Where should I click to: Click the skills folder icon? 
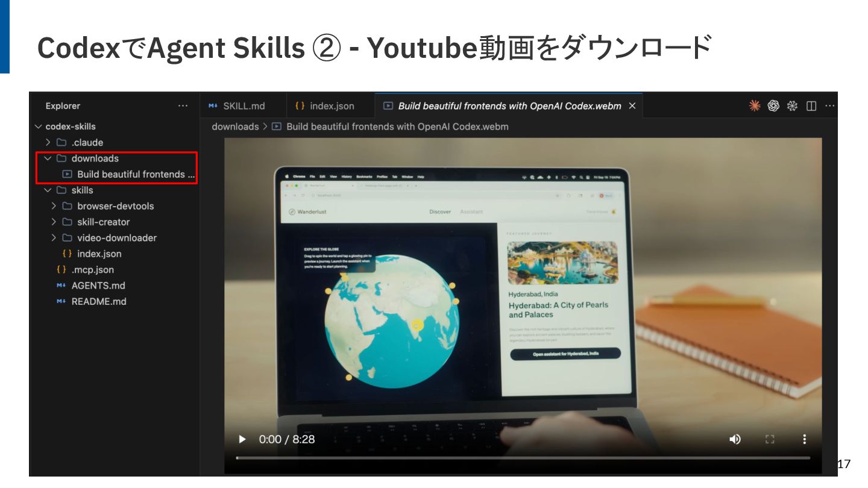pyautogui.click(x=61, y=190)
